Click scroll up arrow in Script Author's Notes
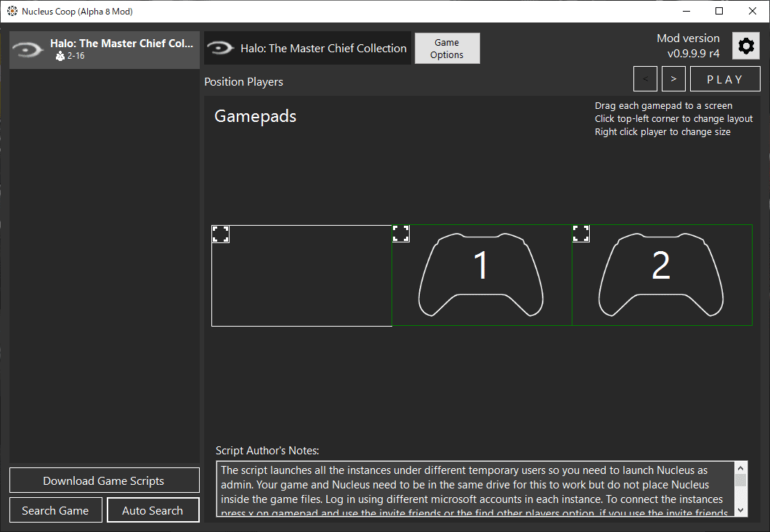 coord(740,468)
